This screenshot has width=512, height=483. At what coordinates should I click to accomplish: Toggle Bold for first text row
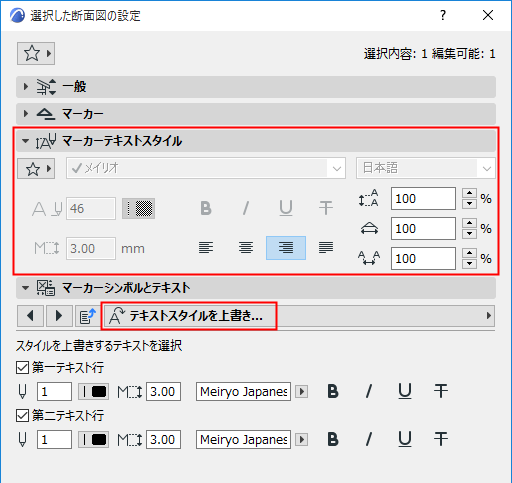[333, 391]
